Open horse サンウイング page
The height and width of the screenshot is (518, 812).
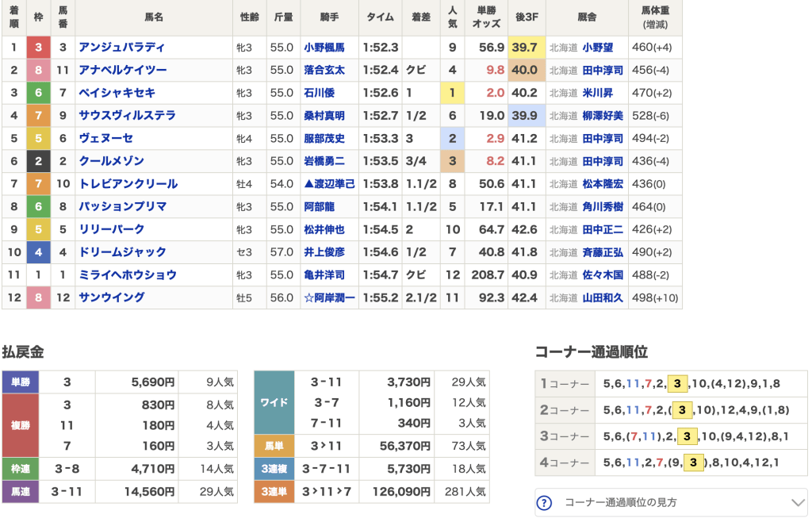tap(111, 297)
